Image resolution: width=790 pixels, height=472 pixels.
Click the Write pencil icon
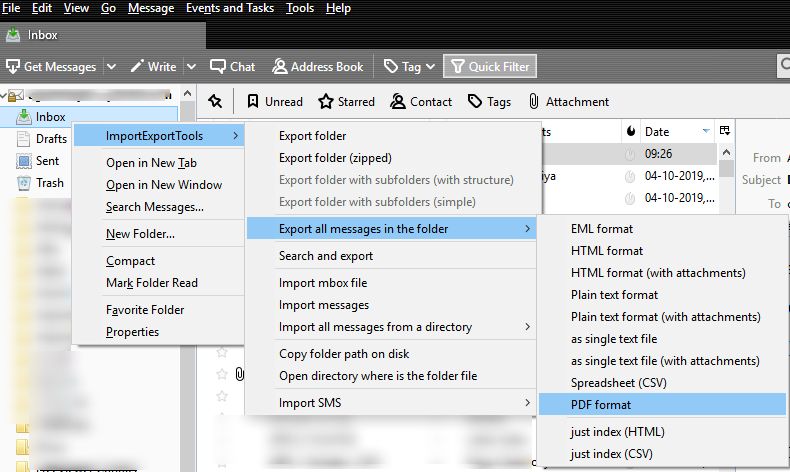pos(137,66)
